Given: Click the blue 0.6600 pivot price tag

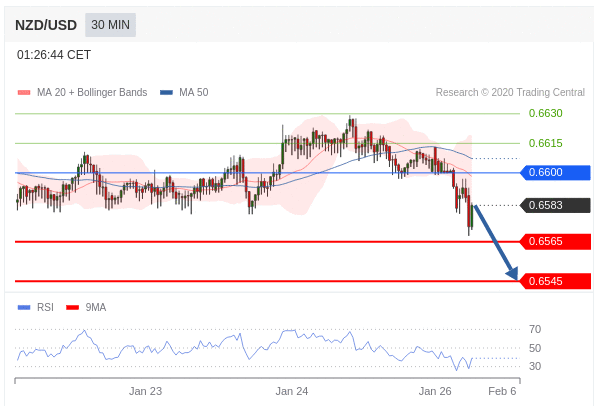Looking at the screenshot, I should [x=555, y=172].
